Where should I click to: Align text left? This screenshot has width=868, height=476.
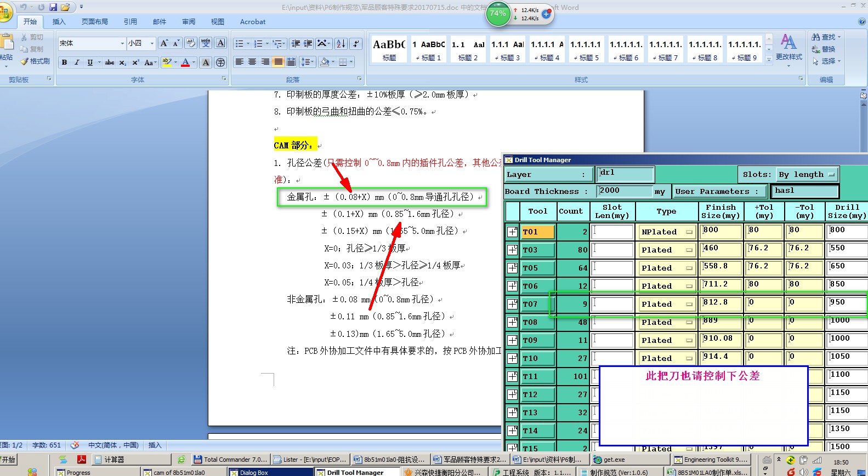point(240,62)
